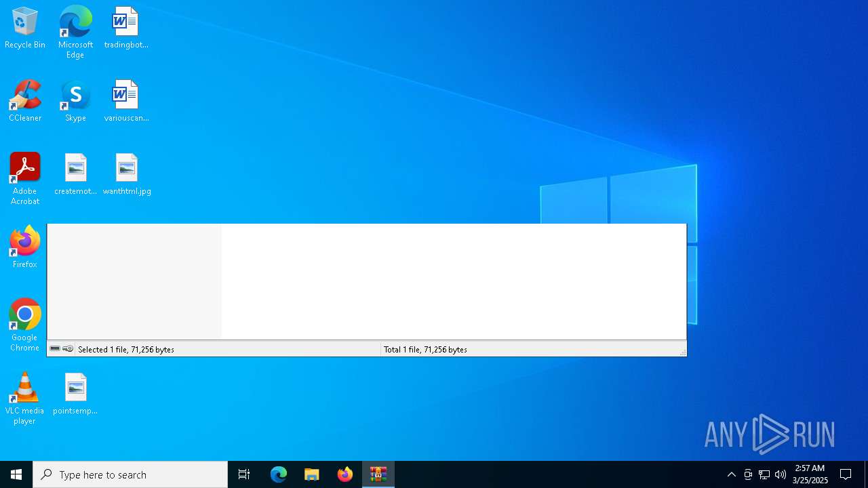Show hidden system tray icons

point(732,474)
